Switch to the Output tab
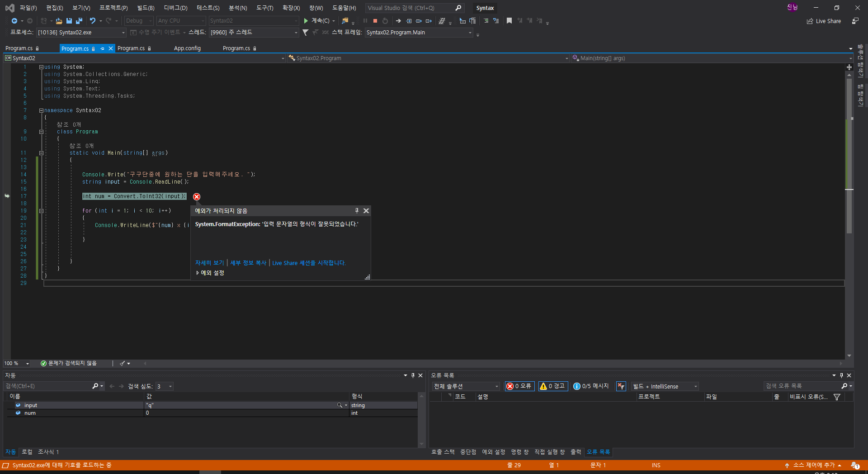 [x=576, y=452]
